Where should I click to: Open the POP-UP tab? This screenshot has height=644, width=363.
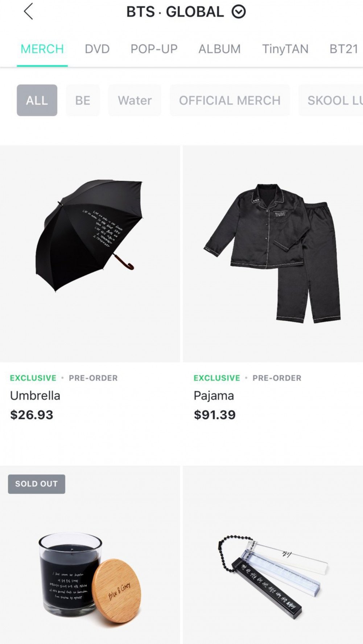pos(154,49)
